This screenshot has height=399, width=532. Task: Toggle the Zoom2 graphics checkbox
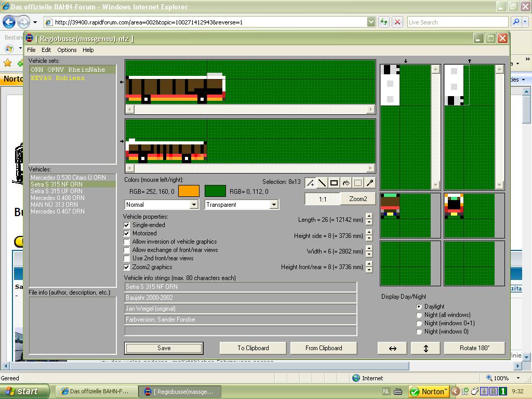tap(127, 267)
